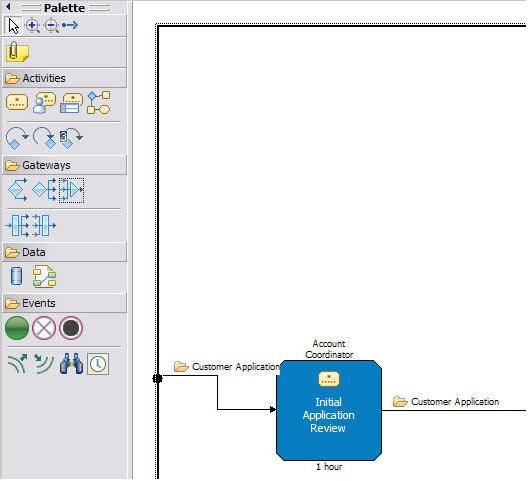529x481 pixels.
Task: Pick the dark end event circle
Action: point(71,328)
